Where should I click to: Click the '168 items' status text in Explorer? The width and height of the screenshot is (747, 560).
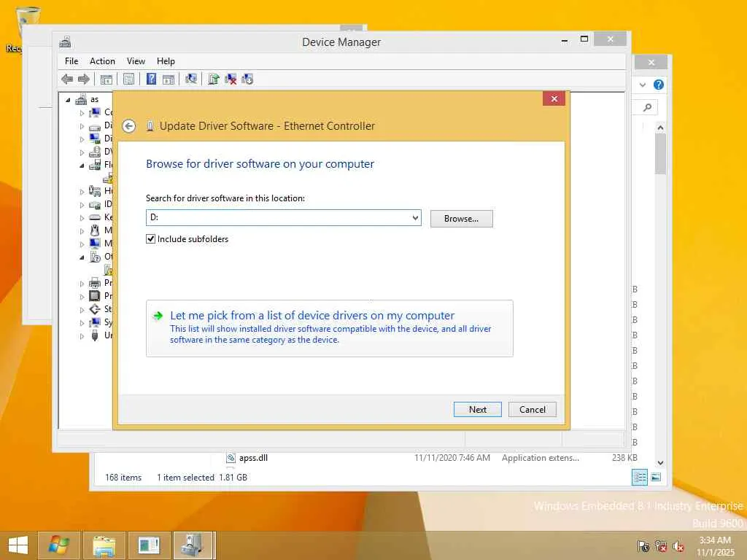click(123, 477)
